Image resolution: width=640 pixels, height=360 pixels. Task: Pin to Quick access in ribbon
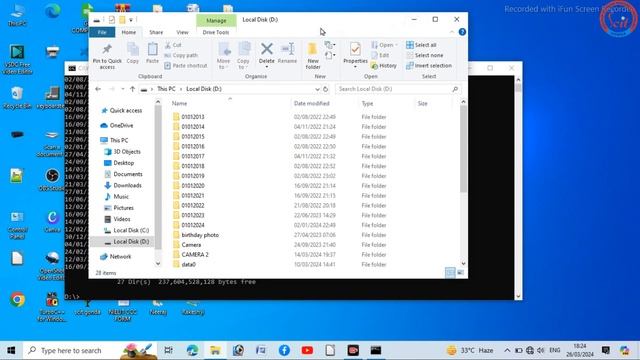coord(107,56)
